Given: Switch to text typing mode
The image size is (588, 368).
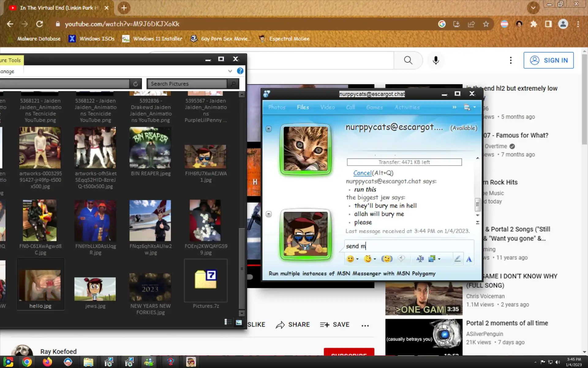Looking at the screenshot, I should pos(469,259).
